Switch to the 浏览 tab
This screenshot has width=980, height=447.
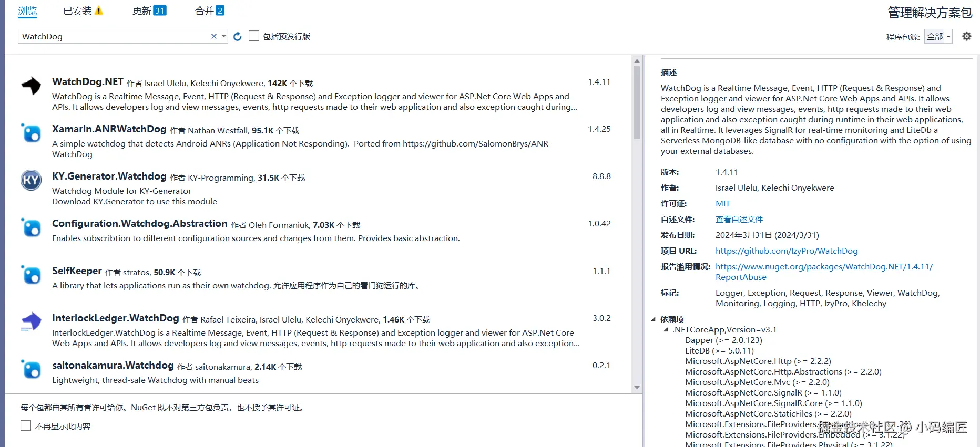27,11
